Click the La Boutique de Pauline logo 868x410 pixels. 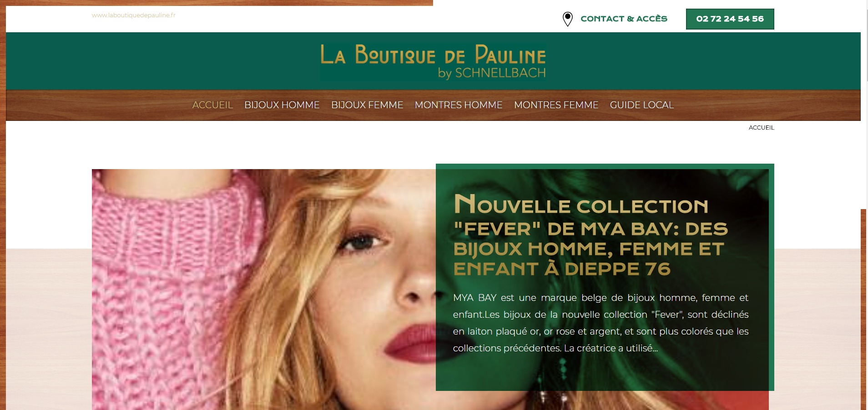[x=433, y=61]
